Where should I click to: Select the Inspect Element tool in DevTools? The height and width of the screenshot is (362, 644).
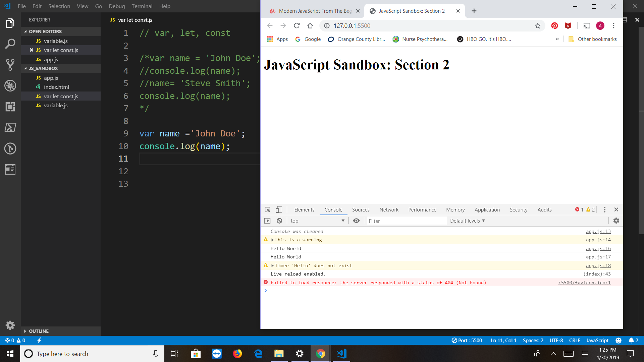(x=267, y=209)
